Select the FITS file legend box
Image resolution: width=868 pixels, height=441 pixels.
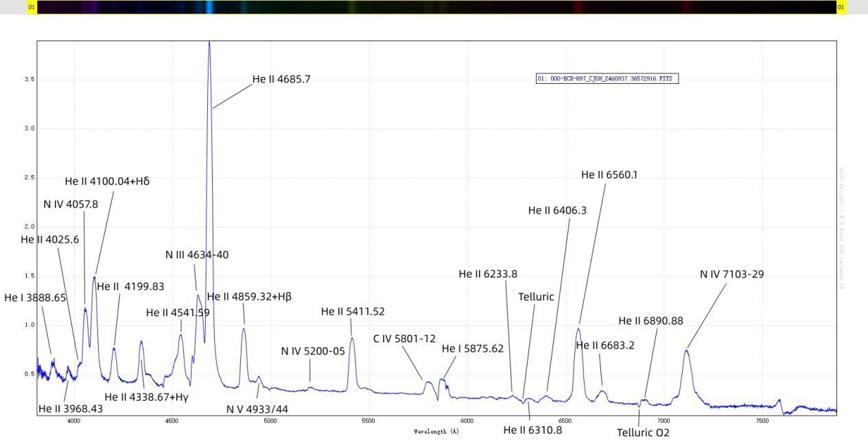pos(607,79)
